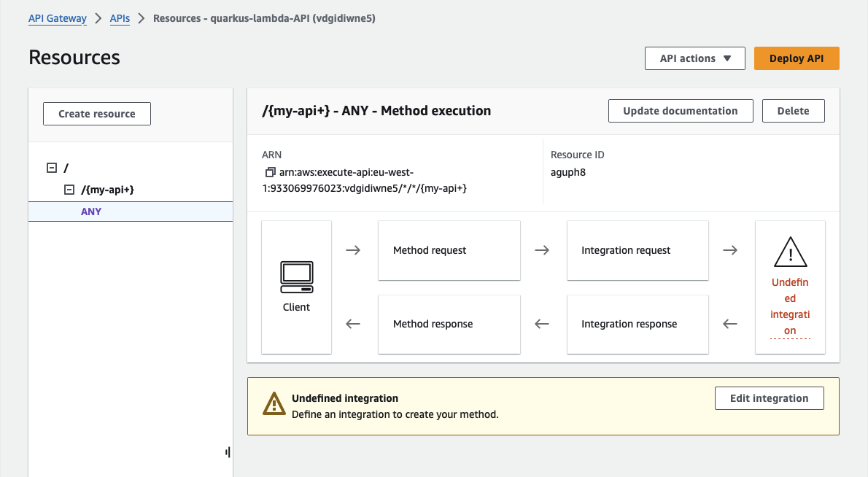Open the API actions dropdown
Viewport: 868px width, 477px height.
[694, 58]
